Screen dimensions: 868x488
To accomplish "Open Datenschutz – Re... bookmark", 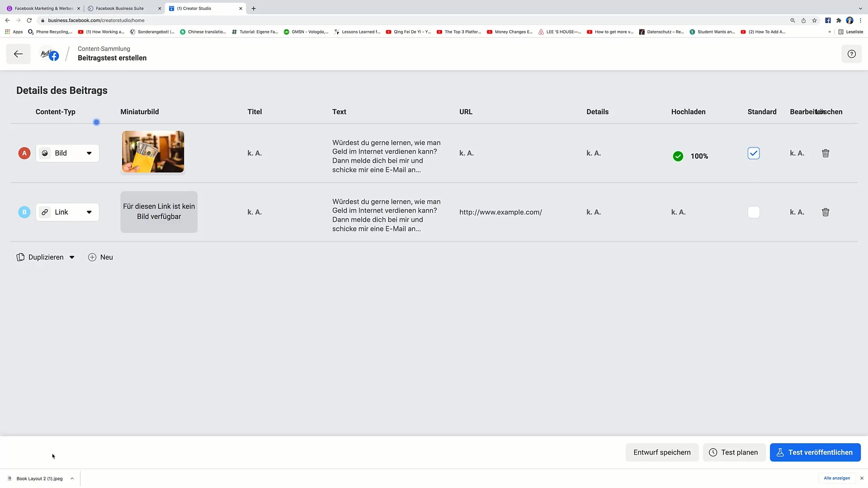I will (661, 32).
